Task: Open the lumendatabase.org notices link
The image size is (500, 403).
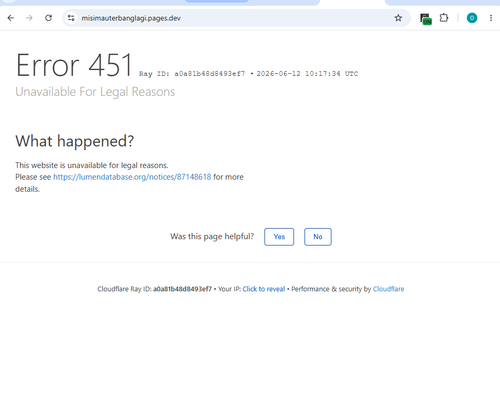Action: click(132, 177)
